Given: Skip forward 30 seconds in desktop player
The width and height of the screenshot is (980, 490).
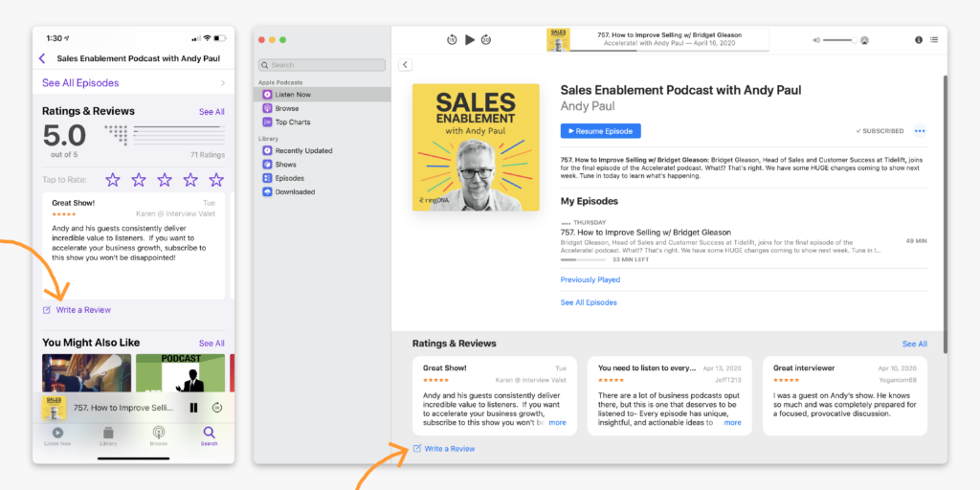Looking at the screenshot, I should [x=486, y=40].
